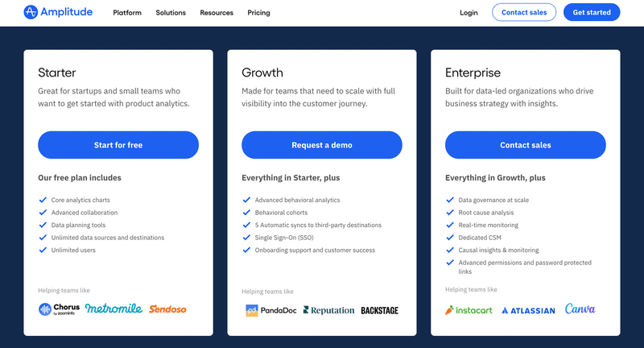Click the Backstage logo
The image size is (644, 348).
tap(379, 310)
